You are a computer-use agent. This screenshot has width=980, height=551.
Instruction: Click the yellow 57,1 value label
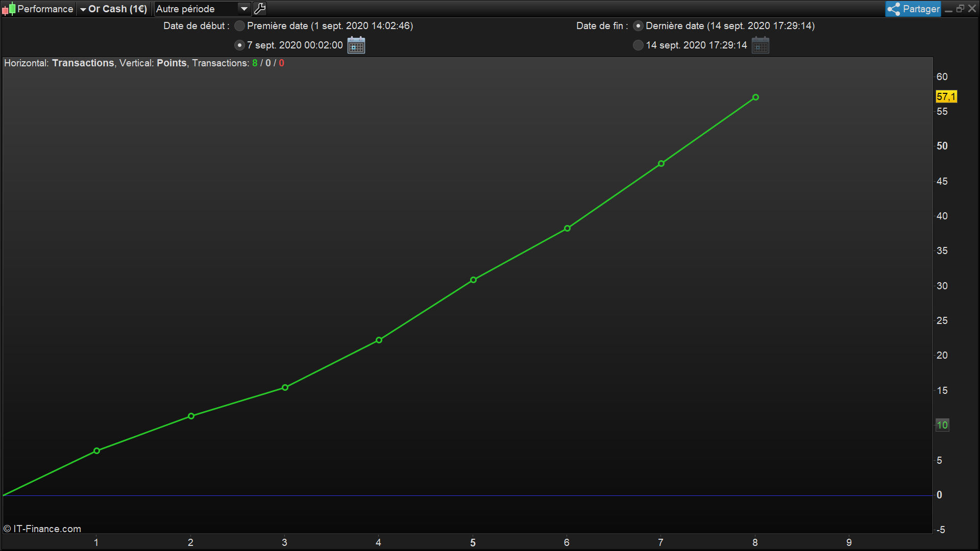click(946, 96)
